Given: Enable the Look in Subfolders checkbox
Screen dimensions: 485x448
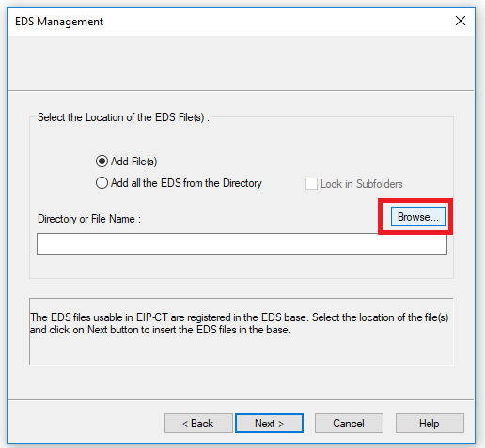Looking at the screenshot, I should coord(311,184).
